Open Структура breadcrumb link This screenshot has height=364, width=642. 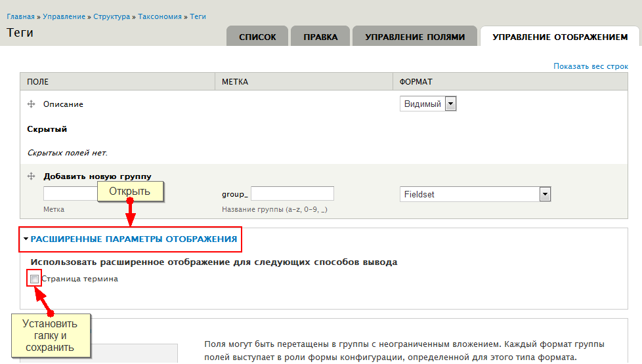112,16
